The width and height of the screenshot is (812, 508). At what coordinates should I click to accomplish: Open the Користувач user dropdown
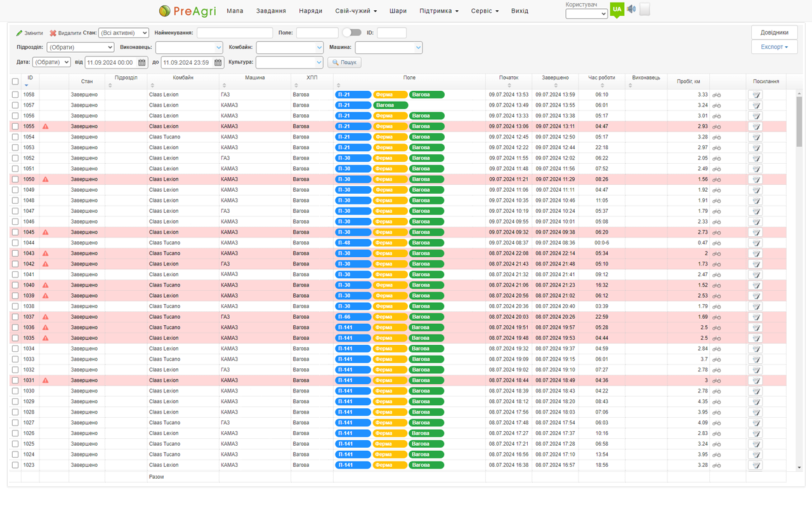click(587, 13)
